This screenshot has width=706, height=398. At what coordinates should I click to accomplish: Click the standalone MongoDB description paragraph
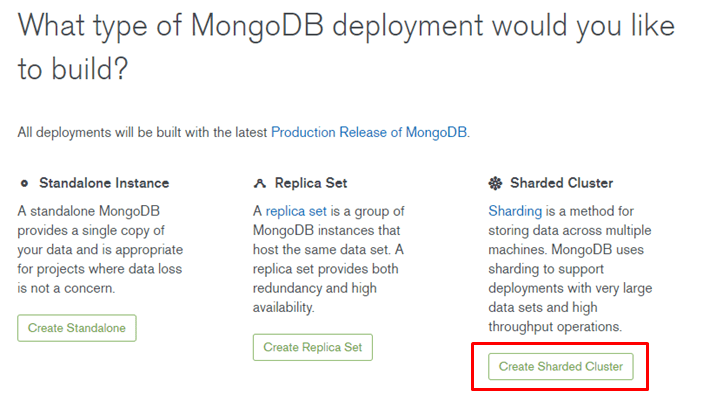(100, 249)
